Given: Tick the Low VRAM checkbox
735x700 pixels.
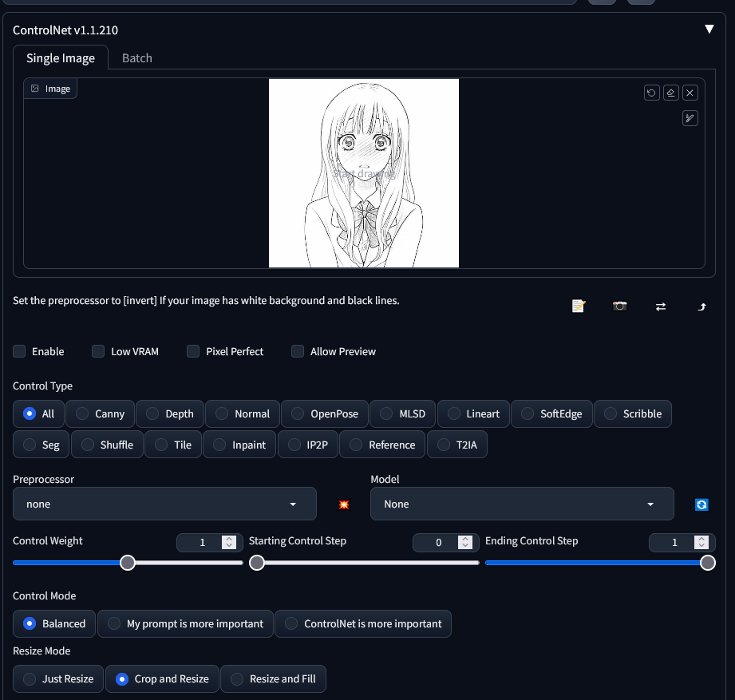Looking at the screenshot, I should 98,351.
